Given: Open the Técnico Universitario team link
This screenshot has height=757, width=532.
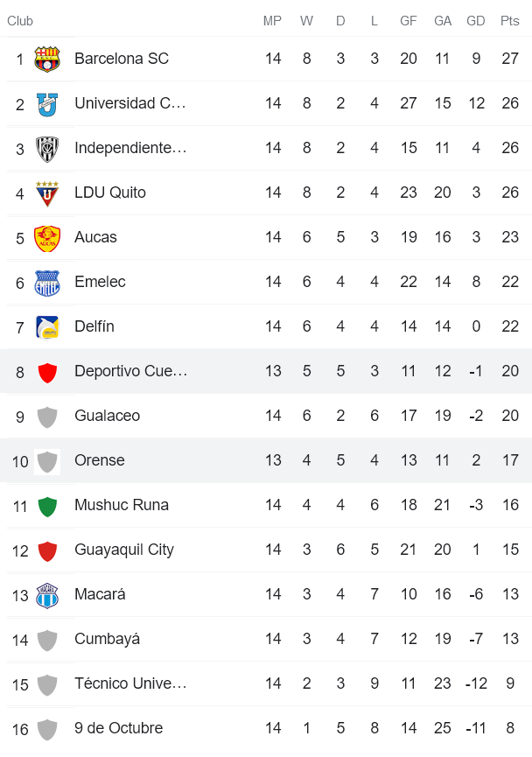Looking at the screenshot, I should pos(129,683).
